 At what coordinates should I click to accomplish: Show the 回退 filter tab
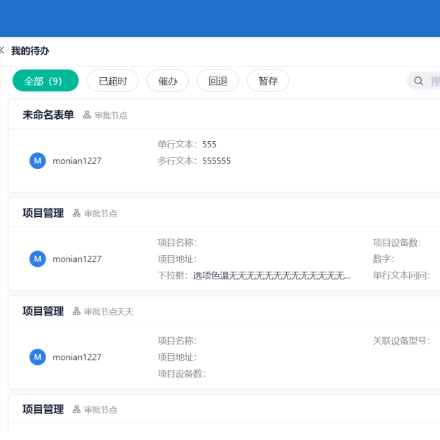click(218, 81)
